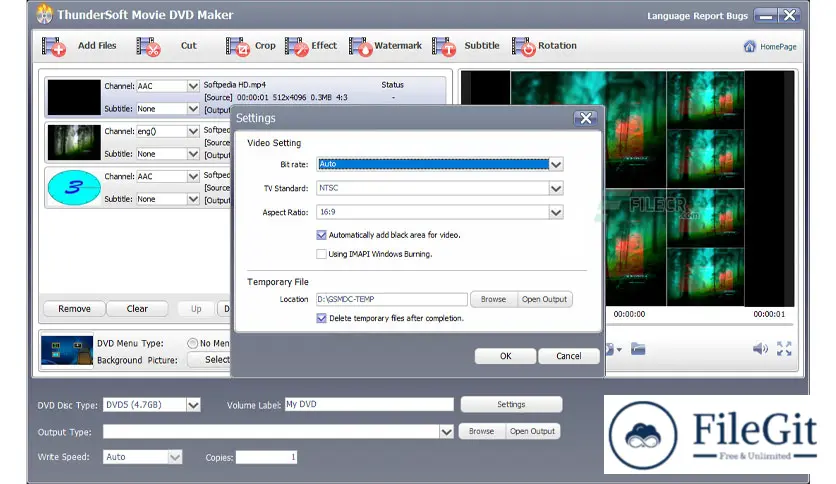
Task: Click the Copies input field
Action: point(266,457)
